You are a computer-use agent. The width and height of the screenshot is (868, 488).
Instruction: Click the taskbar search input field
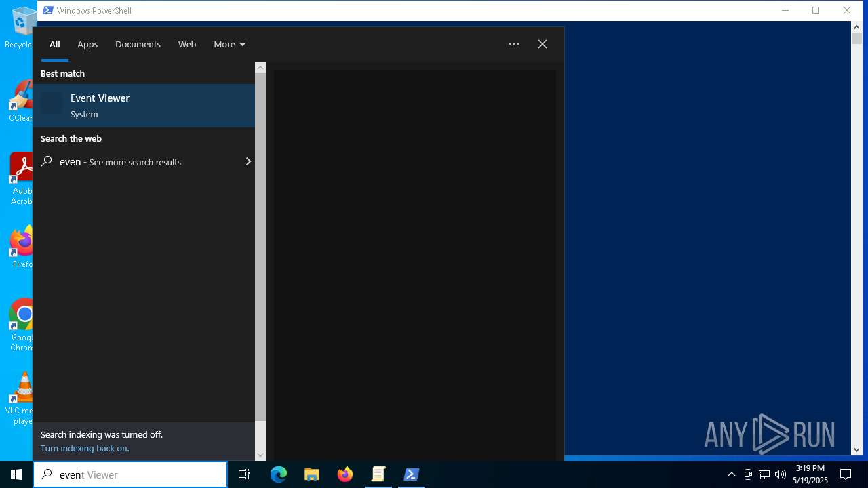[130, 474]
